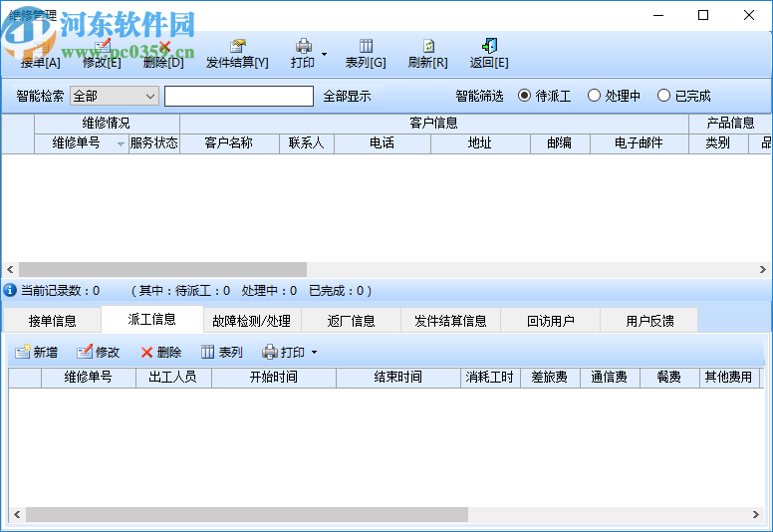This screenshot has width=773, height=532.
Task: Click the lower 打印 printer icon
Action: coord(270,352)
